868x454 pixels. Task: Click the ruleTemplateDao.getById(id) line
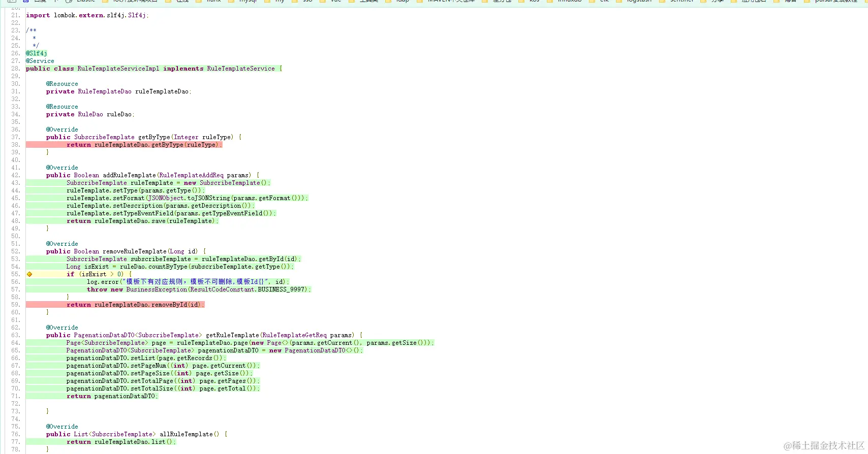183,259
